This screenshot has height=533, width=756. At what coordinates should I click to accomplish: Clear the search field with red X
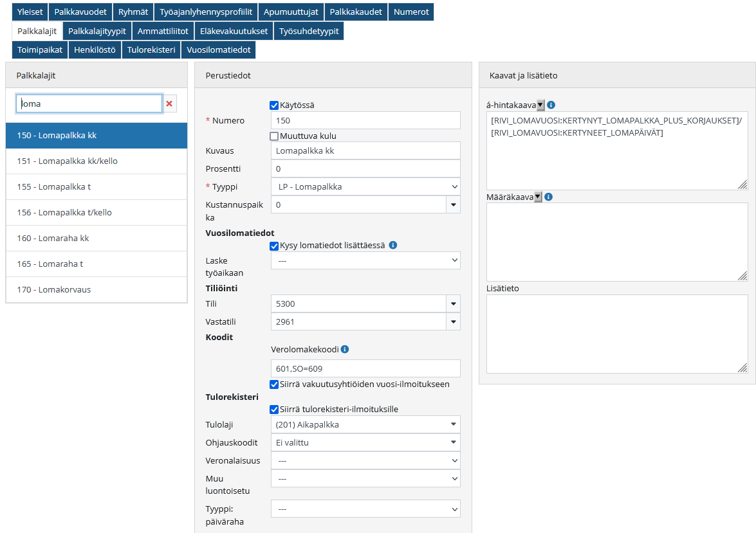[x=170, y=104]
